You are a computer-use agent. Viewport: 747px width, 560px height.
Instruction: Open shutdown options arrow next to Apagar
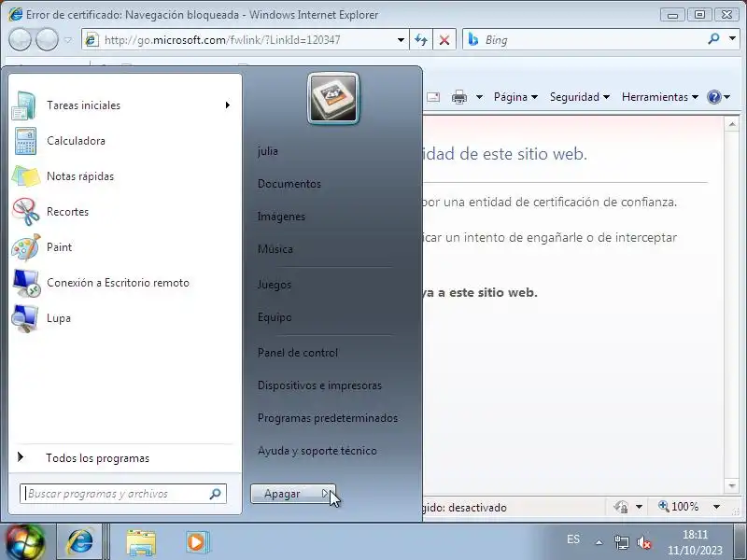(x=326, y=494)
